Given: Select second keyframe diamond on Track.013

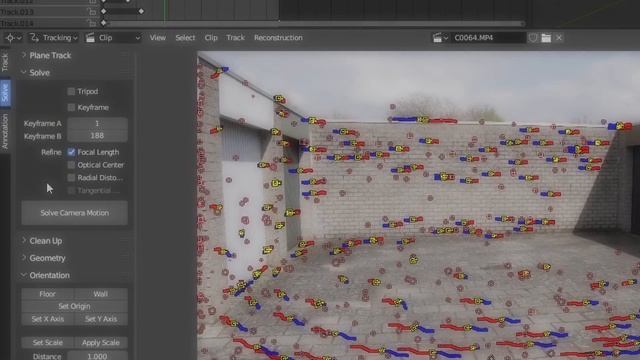Looking at the screenshot, I should point(141,11).
